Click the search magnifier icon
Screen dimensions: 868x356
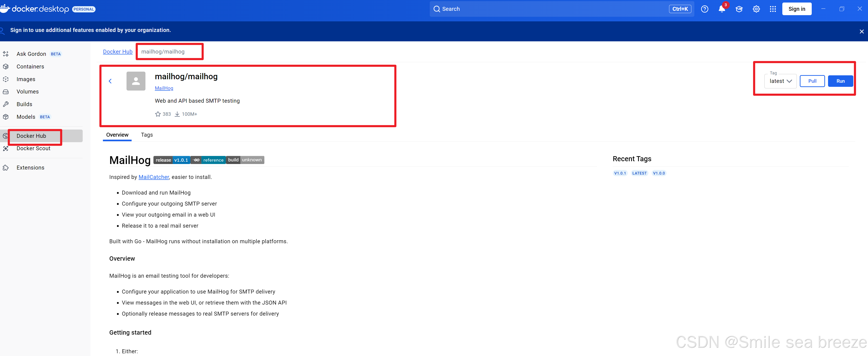(x=437, y=9)
